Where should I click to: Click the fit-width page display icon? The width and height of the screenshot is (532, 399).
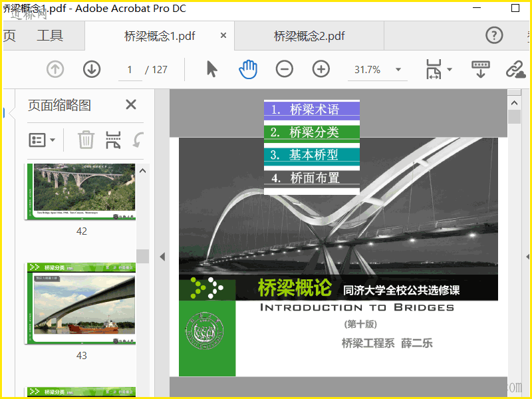point(434,69)
